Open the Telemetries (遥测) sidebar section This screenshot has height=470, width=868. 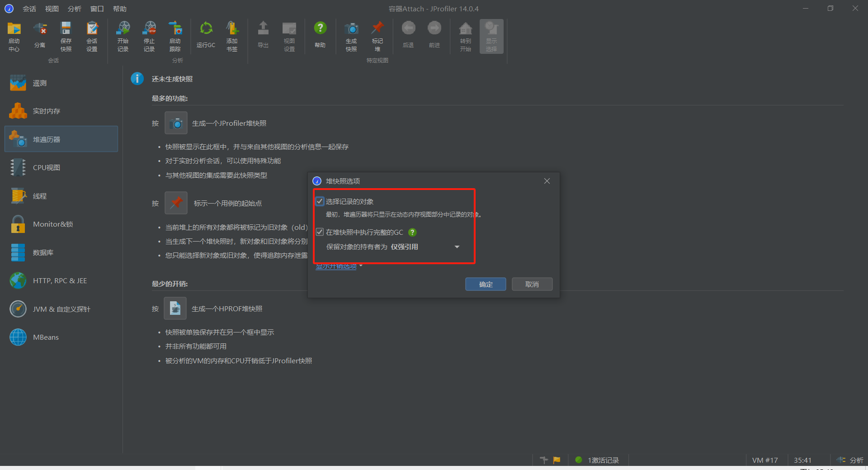(x=61, y=83)
